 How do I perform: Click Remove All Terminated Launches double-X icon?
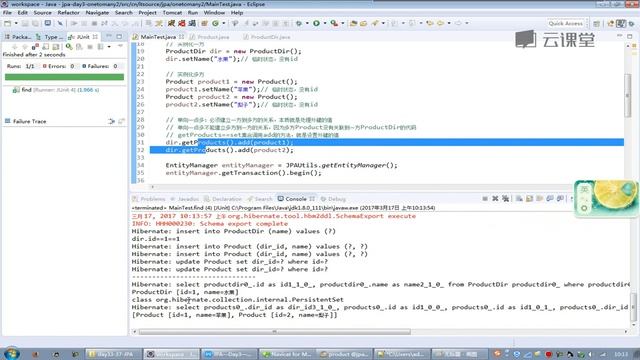506,199
